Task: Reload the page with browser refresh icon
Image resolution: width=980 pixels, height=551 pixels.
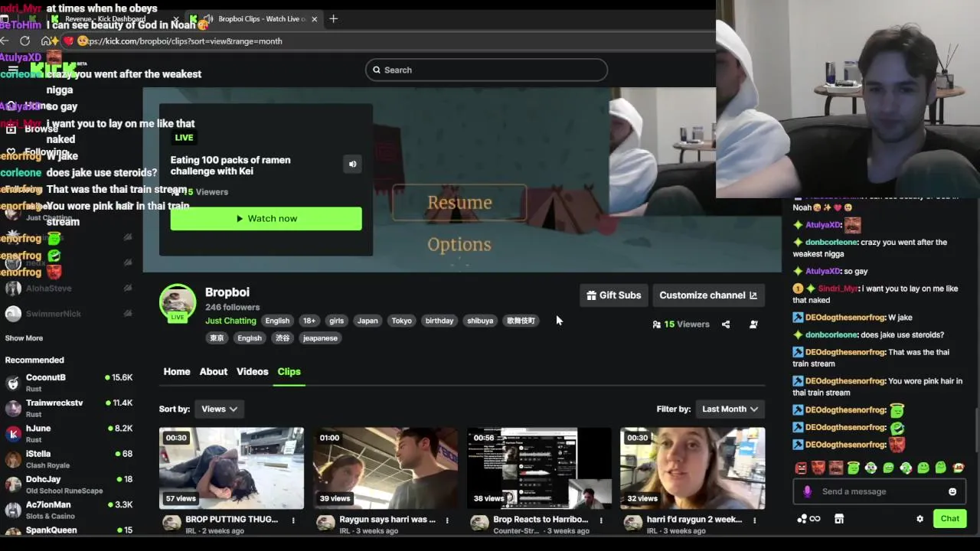Action: coord(24,41)
